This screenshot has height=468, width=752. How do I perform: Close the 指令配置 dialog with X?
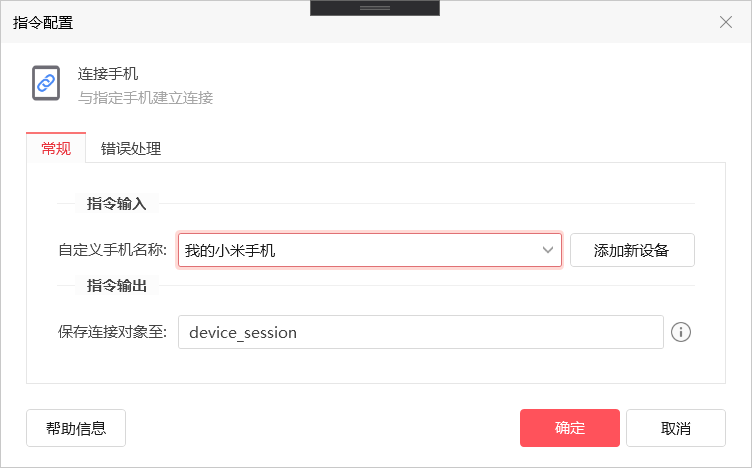click(726, 22)
